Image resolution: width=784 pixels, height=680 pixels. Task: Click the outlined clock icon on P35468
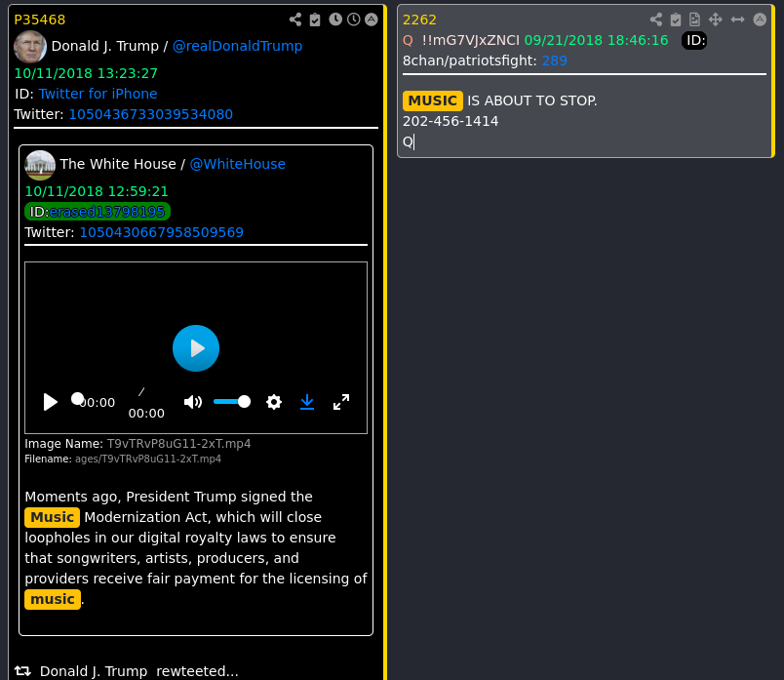click(x=354, y=20)
